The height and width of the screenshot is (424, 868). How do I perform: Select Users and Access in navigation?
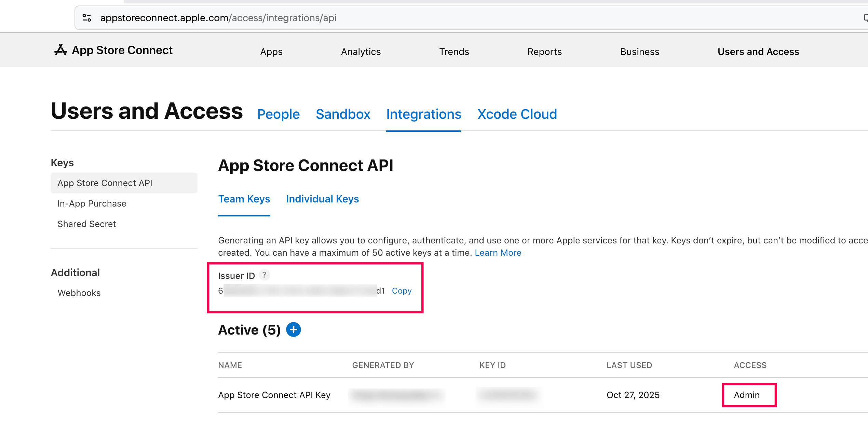[x=758, y=52]
